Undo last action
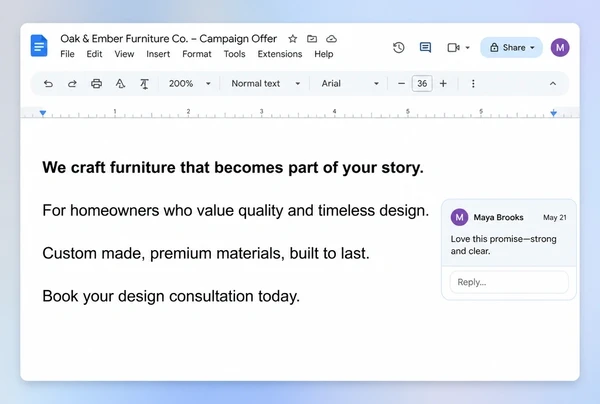This screenshot has width=600, height=404. click(x=48, y=83)
